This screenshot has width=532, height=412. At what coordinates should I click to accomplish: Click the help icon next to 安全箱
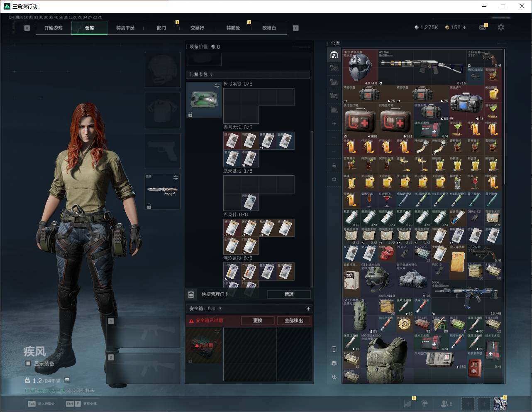[x=220, y=309]
